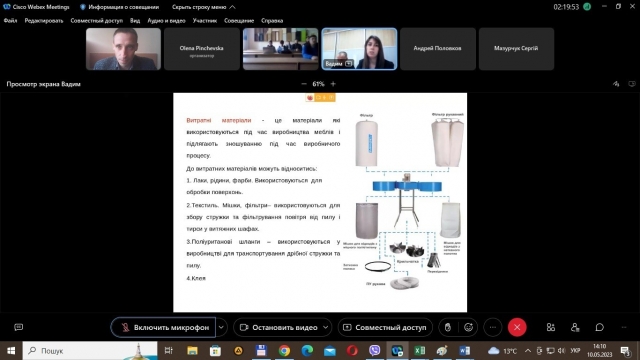Raise hand with the hand icon
The width and height of the screenshot is (640, 360).
pyautogui.click(x=448, y=327)
